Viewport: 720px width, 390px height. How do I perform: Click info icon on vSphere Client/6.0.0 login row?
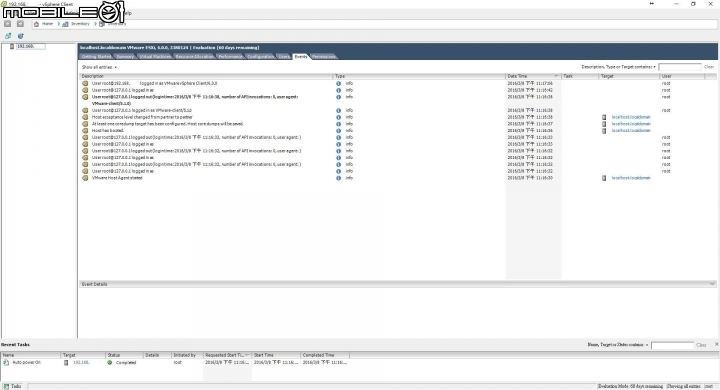coord(338,84)
